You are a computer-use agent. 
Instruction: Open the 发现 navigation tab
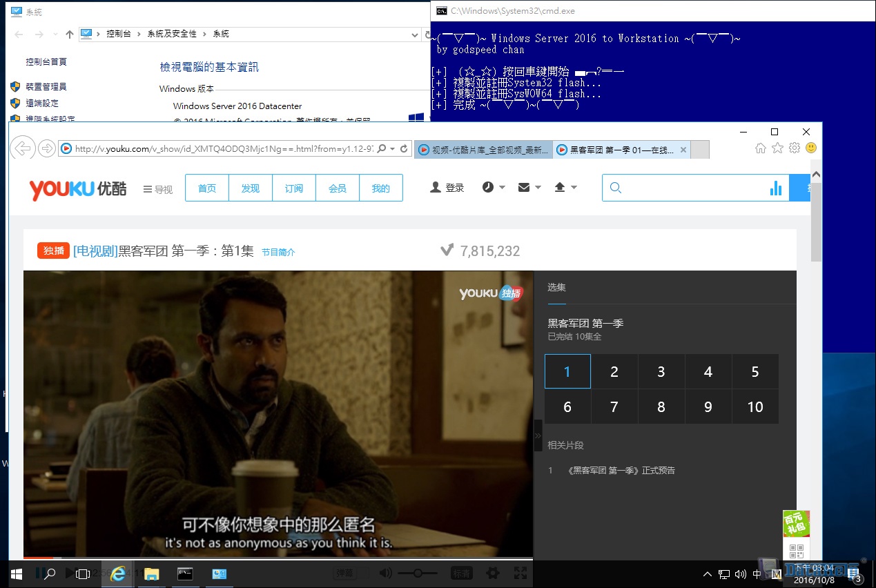250,188
